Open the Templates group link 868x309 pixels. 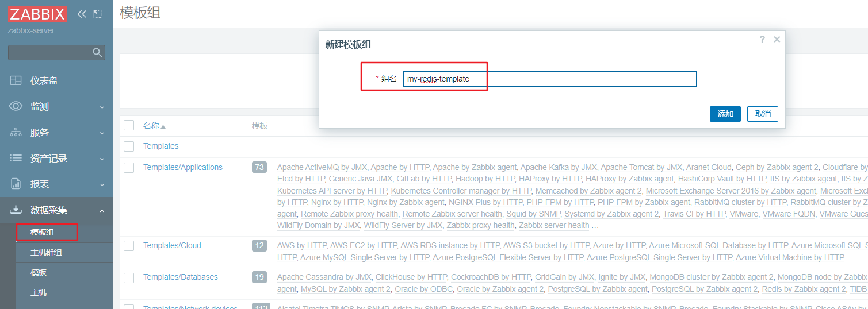click(x=161, y=146)
